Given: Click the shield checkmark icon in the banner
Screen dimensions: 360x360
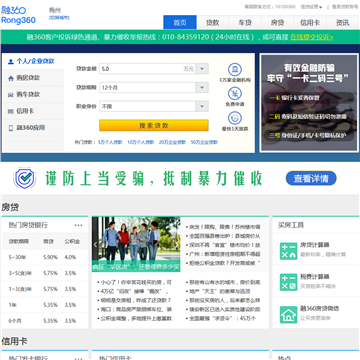Looking at the screenshot, I should click(24, 178).
